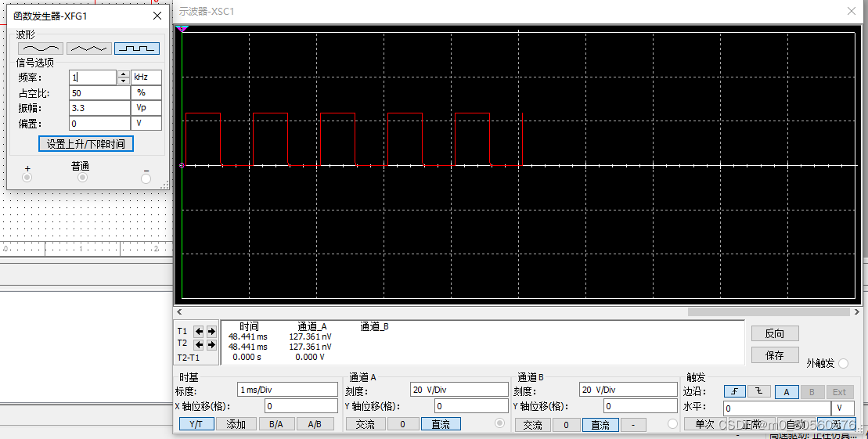Click the frequency value field
Viewport: 868px width, 439px height.
pyautogui.click(x=92, y=77)
